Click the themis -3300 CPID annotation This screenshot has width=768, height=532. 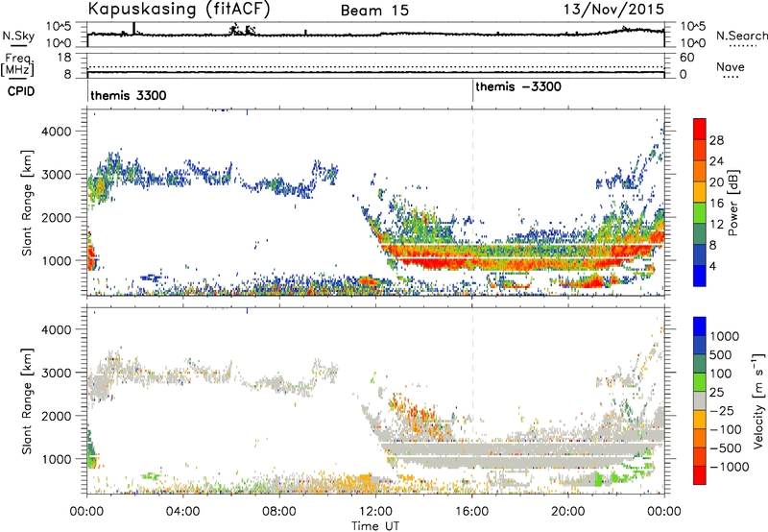518,86
